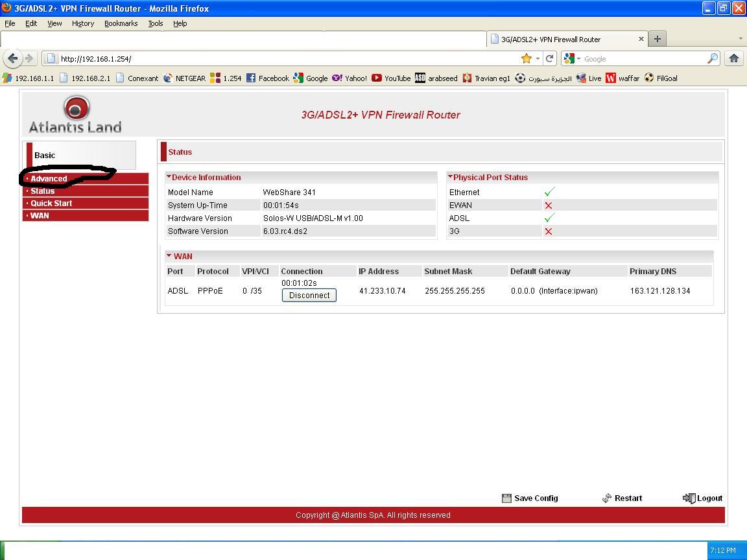Collapse the Device Information section
This screenshot has width=747, height=560.
pos(169,177)
